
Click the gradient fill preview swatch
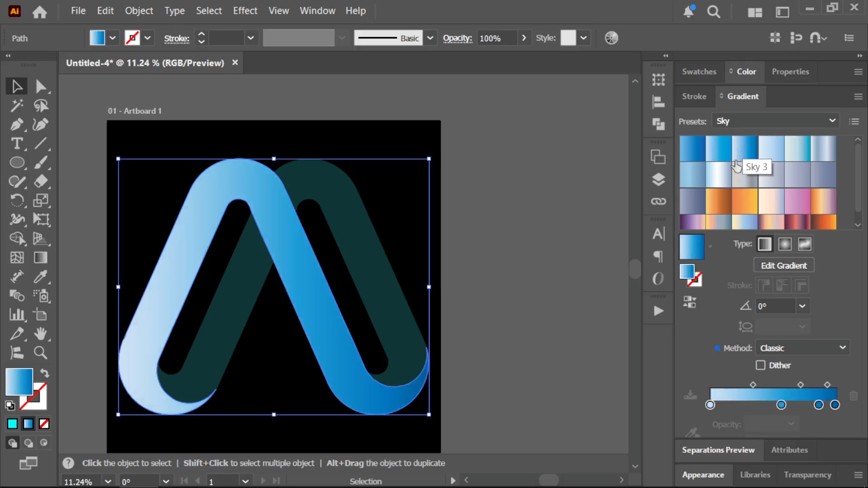pos(692,247)
